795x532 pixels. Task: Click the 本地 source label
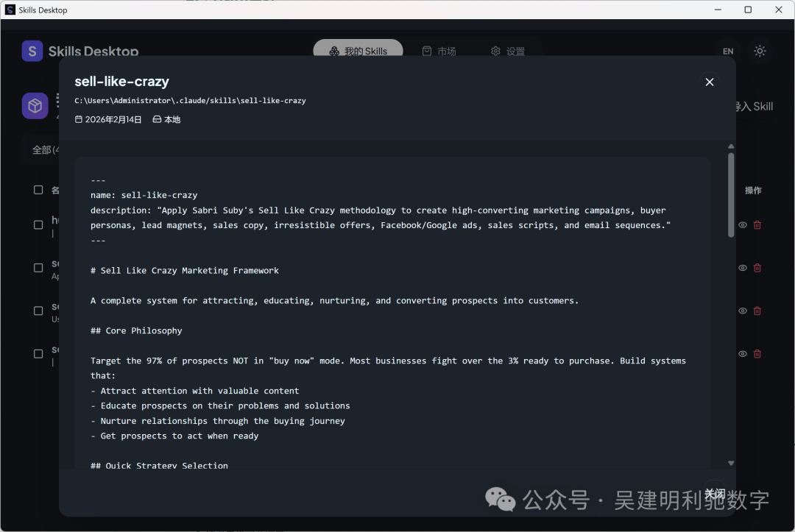pyautogui.click(x=172, y=120)
